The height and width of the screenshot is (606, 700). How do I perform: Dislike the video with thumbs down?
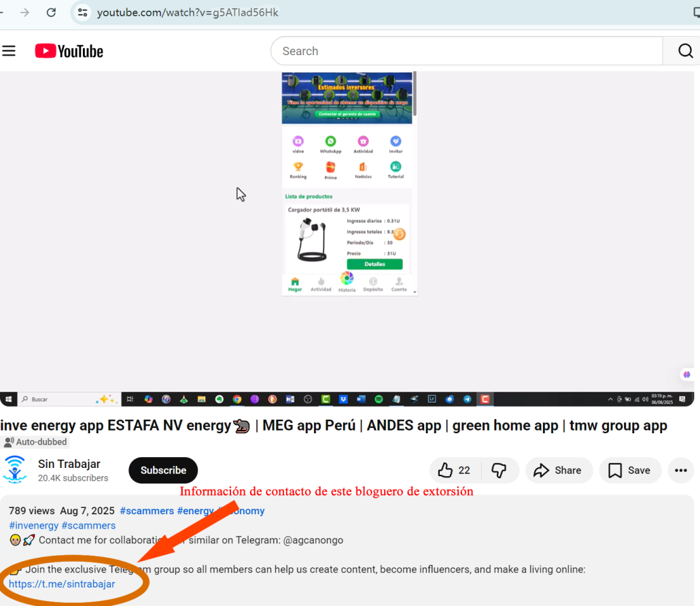tap(500, 471)
